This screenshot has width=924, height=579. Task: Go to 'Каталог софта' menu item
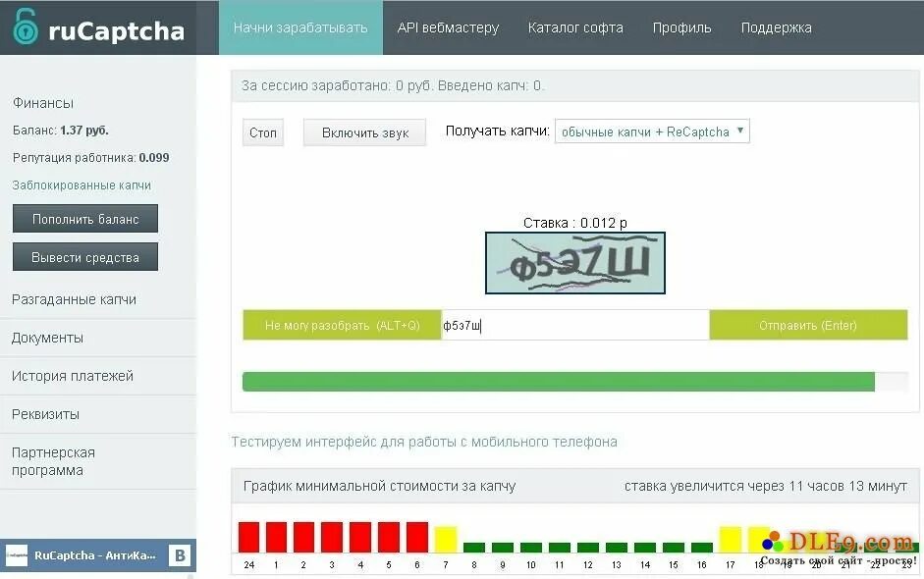575,27
